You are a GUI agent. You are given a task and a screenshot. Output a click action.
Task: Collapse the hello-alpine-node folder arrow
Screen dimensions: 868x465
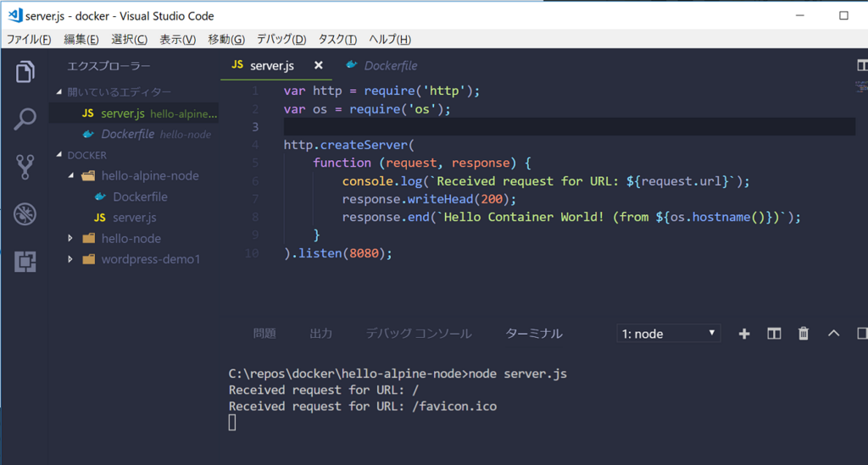tap(71, 175)
